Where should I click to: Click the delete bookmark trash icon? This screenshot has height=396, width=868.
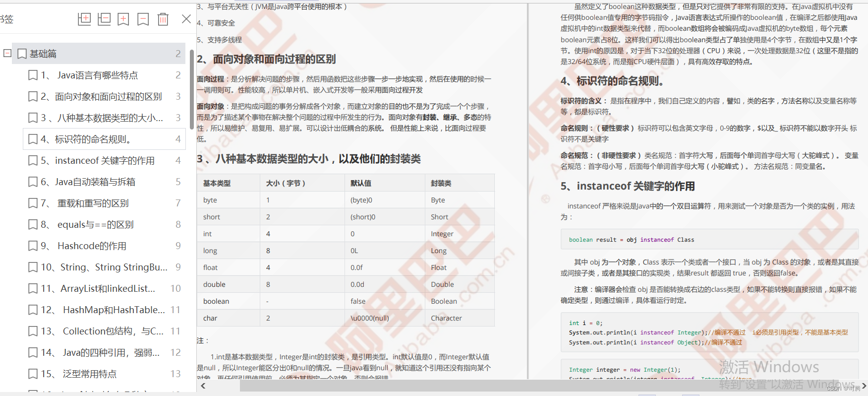(x=163, y=19)
